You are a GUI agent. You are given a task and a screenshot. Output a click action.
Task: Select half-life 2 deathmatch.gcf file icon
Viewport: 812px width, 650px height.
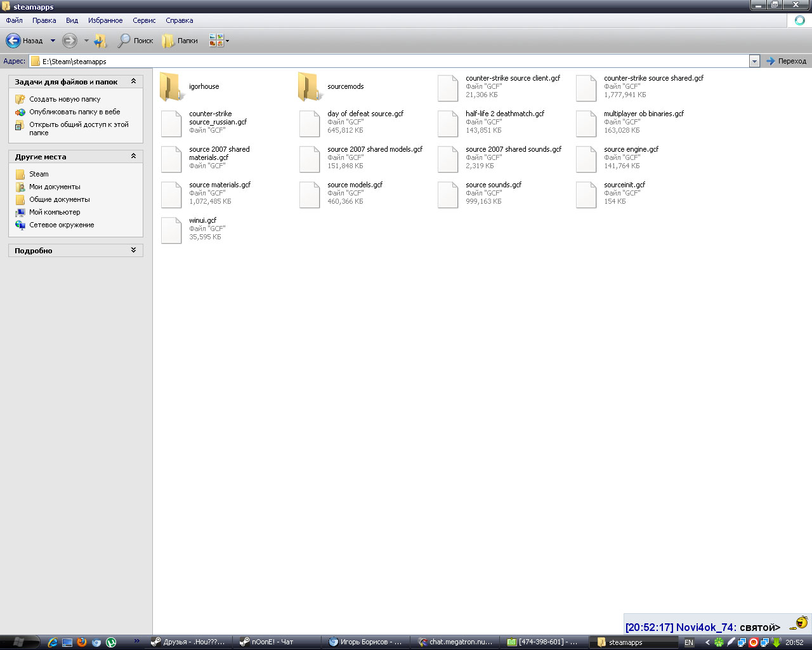pos(448,123)
